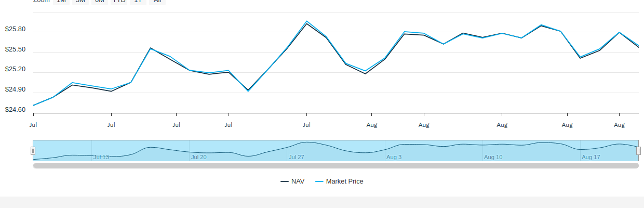The width and height of the screenshot is (644, 208).
Task: Click the $24.60 y-axis label
Action: [15, 110]
